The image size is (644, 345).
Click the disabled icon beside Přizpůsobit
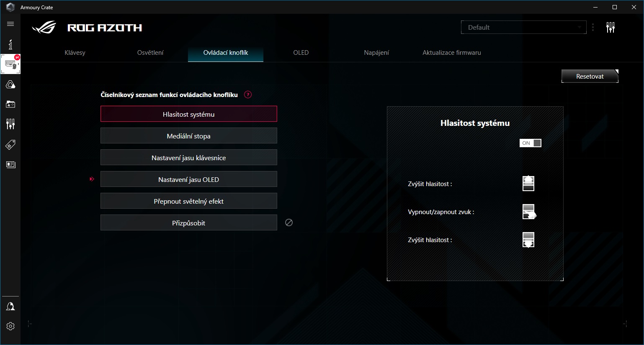pyautogui.click(x=289, y=222)
